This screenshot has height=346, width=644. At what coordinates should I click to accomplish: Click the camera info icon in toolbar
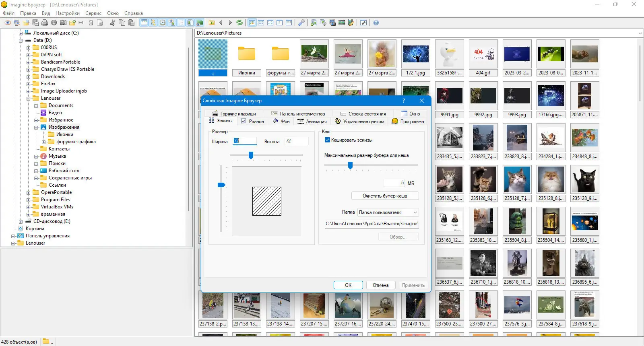tap(63, 23)
